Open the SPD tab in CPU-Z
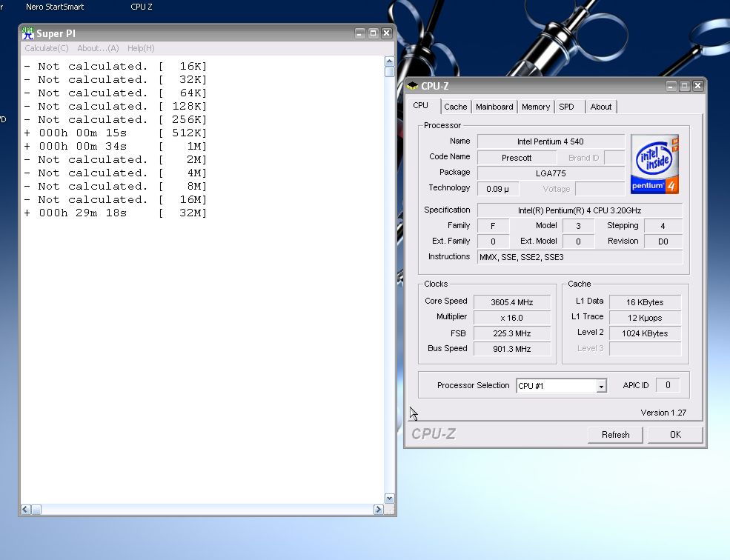The height and width of the screenshot is (560, 730). pos(566,107)
